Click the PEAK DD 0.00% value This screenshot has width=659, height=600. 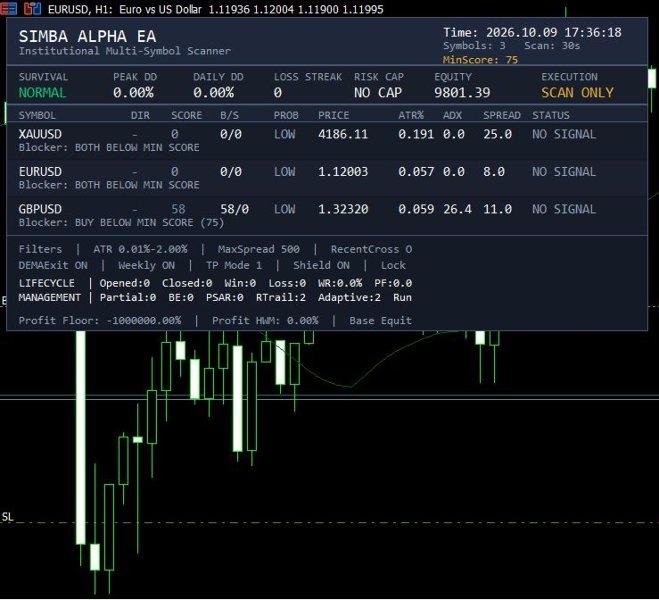coord(133,92)
